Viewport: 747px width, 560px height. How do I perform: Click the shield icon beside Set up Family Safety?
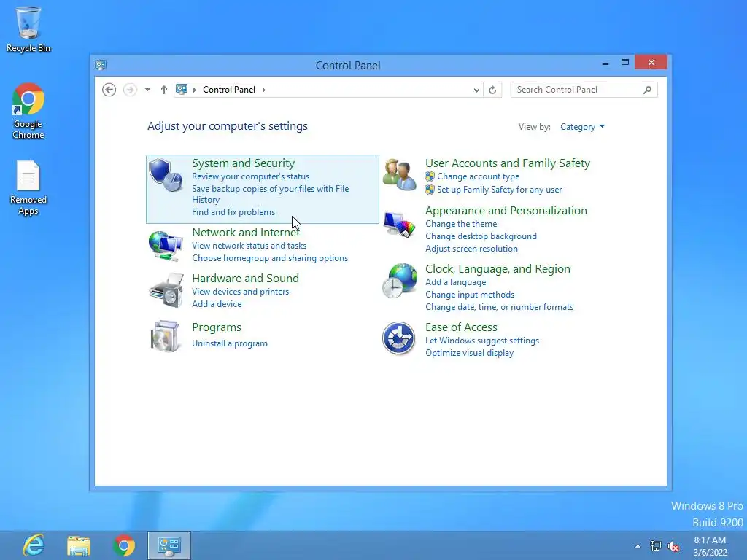tap(430, 190)
